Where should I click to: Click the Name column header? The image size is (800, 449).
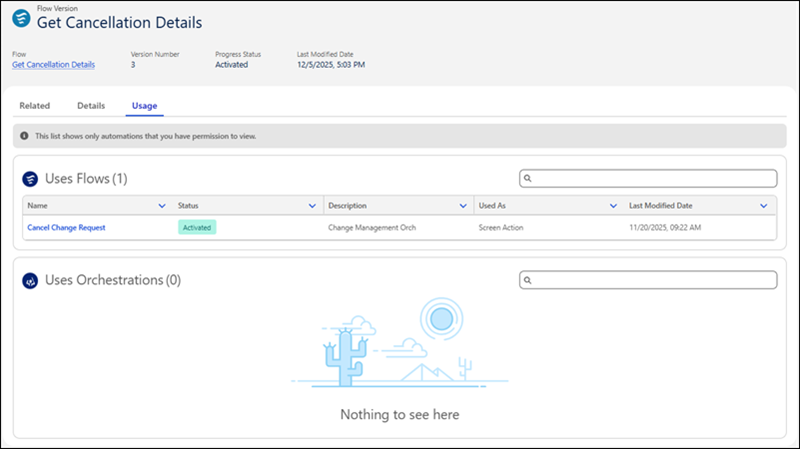(97, 206)
